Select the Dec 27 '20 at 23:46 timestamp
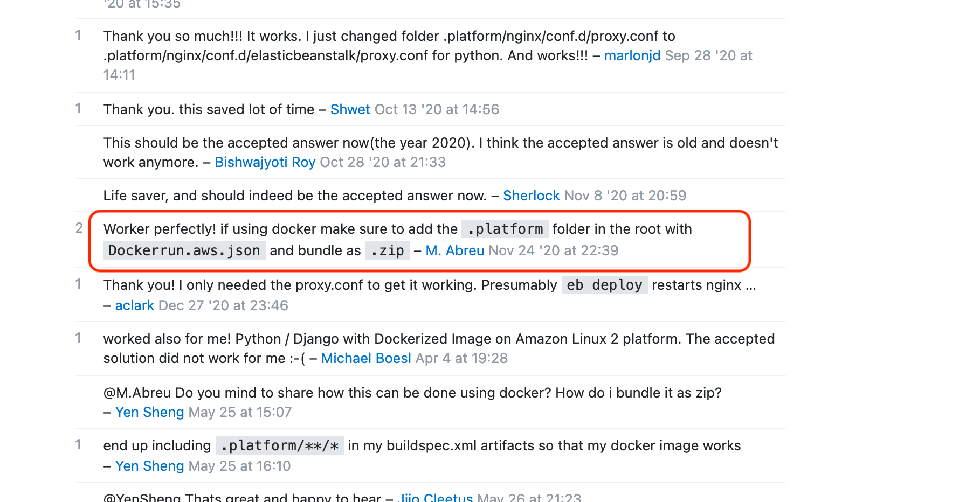Viewport: 980px width, 502px height. [223, 305]
